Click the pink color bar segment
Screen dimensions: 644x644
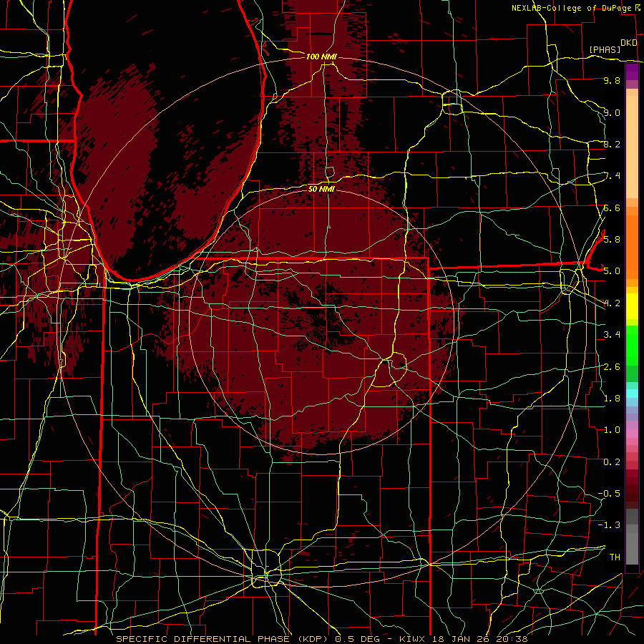[x=632, y=434]
